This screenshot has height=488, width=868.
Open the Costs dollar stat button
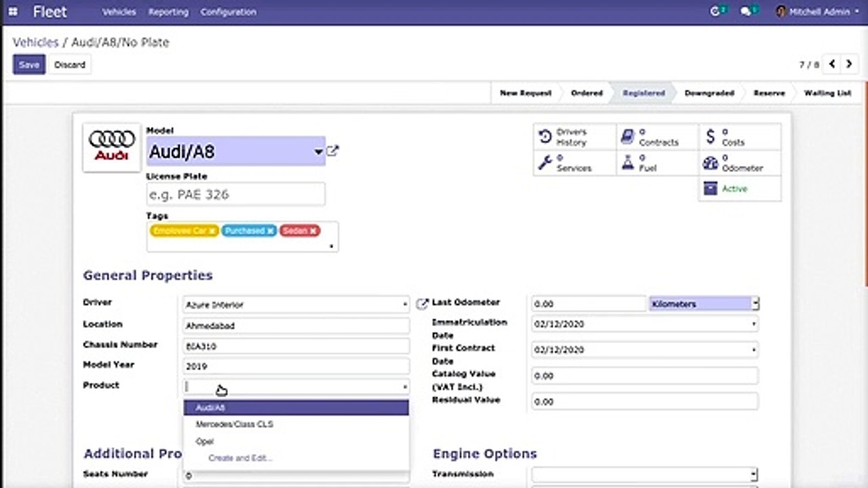point(740,137)
